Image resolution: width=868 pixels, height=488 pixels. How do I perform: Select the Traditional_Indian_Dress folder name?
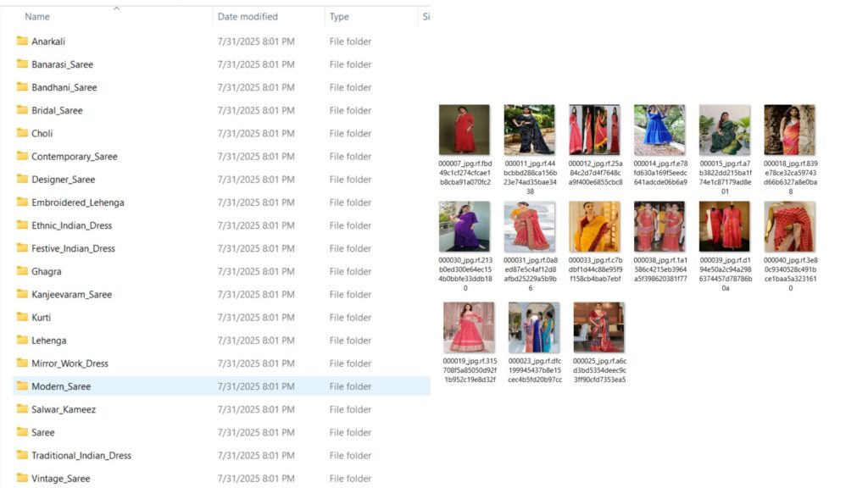(x=81, y=456)
